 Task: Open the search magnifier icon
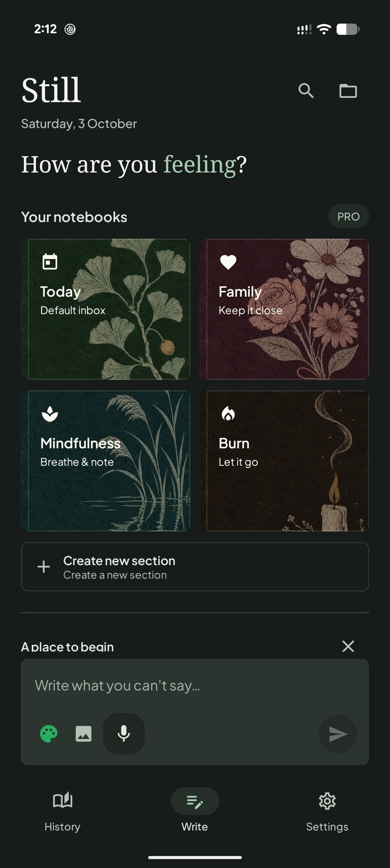tap(306, 91)
